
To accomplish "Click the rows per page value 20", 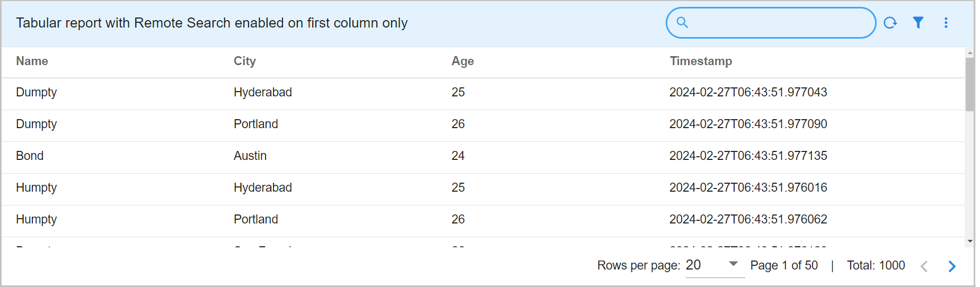I will (693, 265).
